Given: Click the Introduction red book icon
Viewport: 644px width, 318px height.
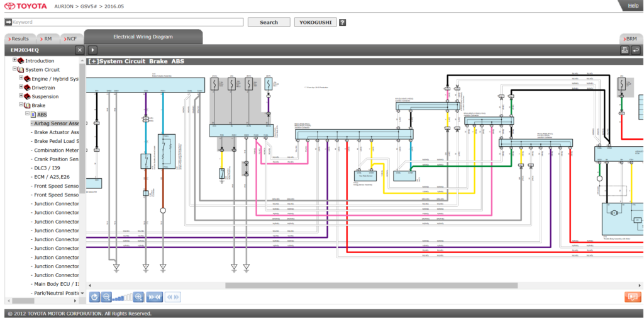Looking at the screenshot, I should pos(21,61).
